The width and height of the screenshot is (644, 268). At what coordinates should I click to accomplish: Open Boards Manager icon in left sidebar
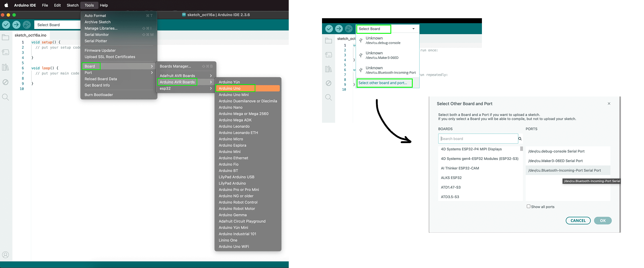tap(5, 52)
